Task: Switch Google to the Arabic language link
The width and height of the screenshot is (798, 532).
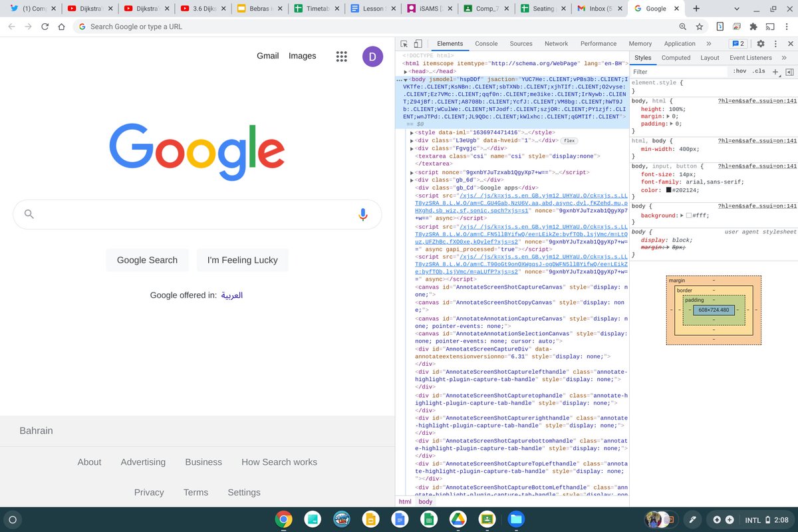Action: (x=232, y=295)
